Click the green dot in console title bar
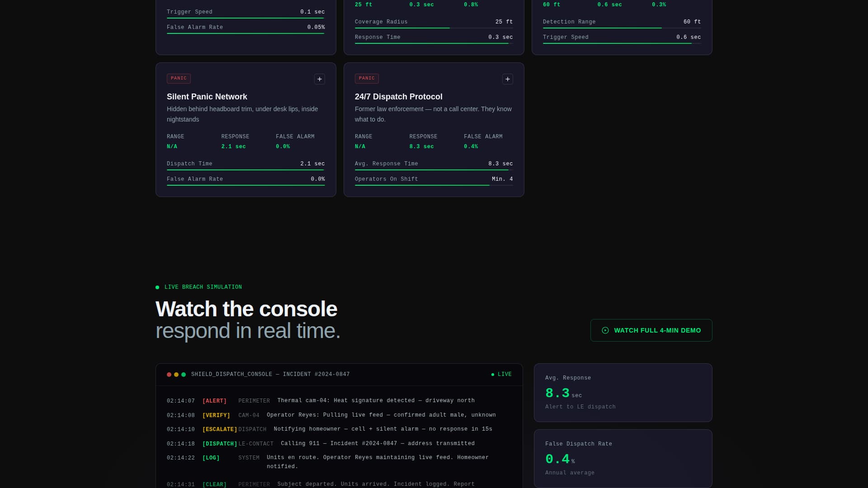Image resolution: width=868 pixels, height=488 pixels. click(x=184, y=375)
